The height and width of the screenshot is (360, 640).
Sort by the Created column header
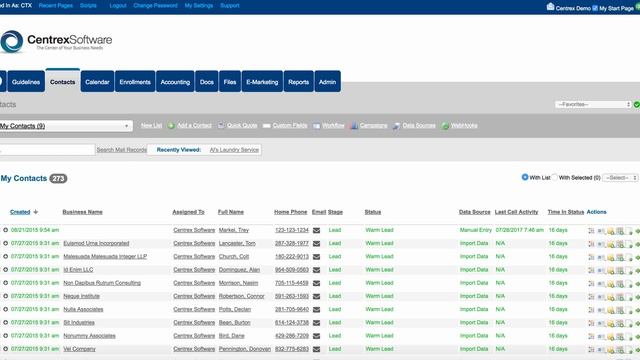pyautogui.click(x=20, y=212)
